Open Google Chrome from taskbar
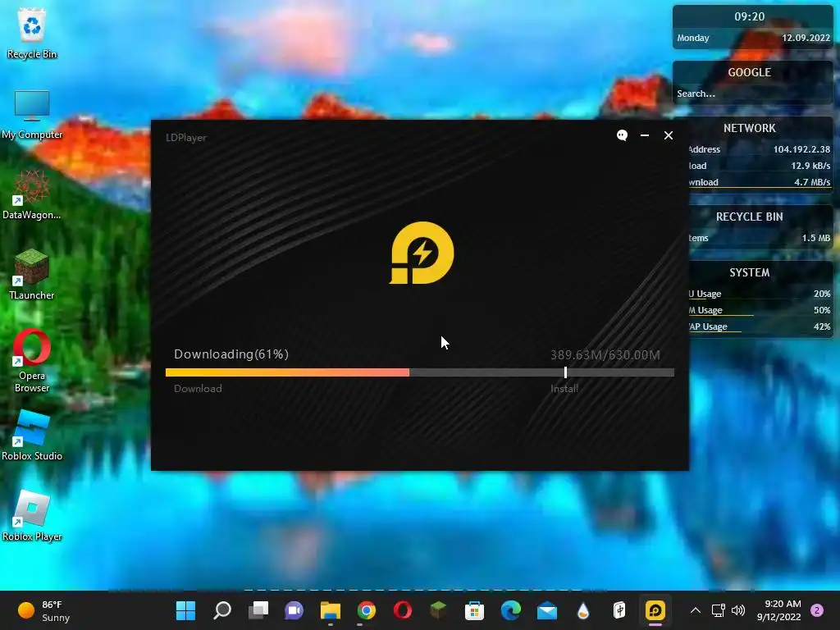 367,610
